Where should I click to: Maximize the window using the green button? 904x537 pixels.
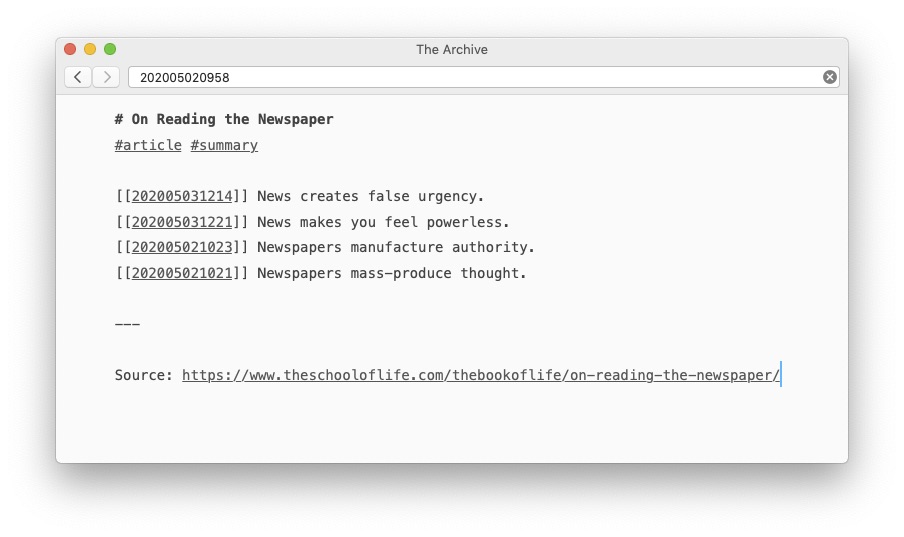pyautogui.click(x=110, y=50)
